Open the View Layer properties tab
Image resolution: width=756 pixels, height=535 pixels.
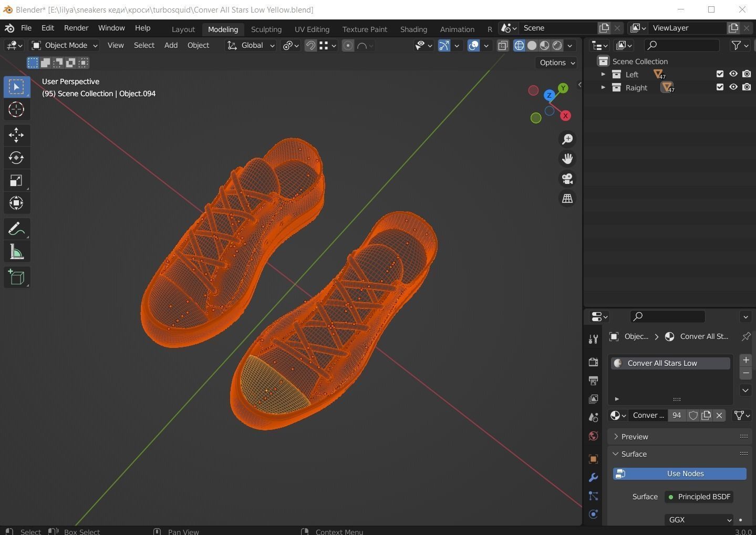tap(593, 399)
